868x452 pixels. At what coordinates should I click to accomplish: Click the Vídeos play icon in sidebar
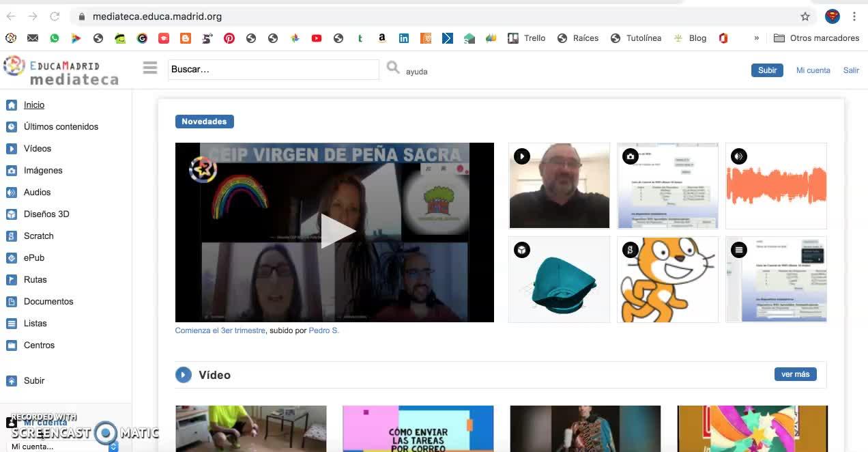pyautogui.click(x=11, y=149)
